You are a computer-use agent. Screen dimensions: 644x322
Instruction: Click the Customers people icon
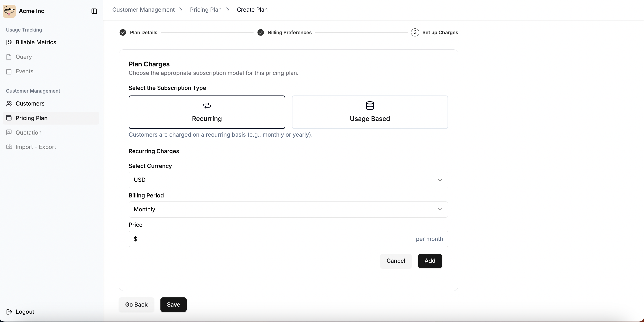pos(9,104)
